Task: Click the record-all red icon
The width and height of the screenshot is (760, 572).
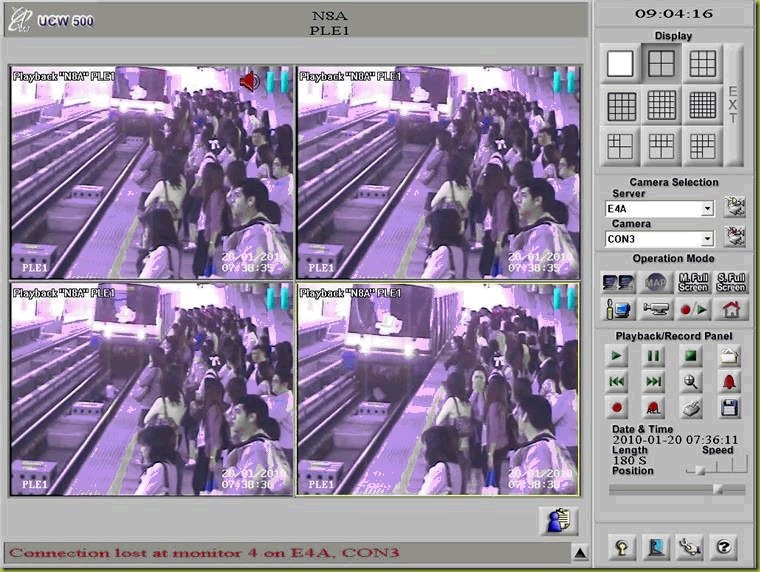Action: click(653, 408)
